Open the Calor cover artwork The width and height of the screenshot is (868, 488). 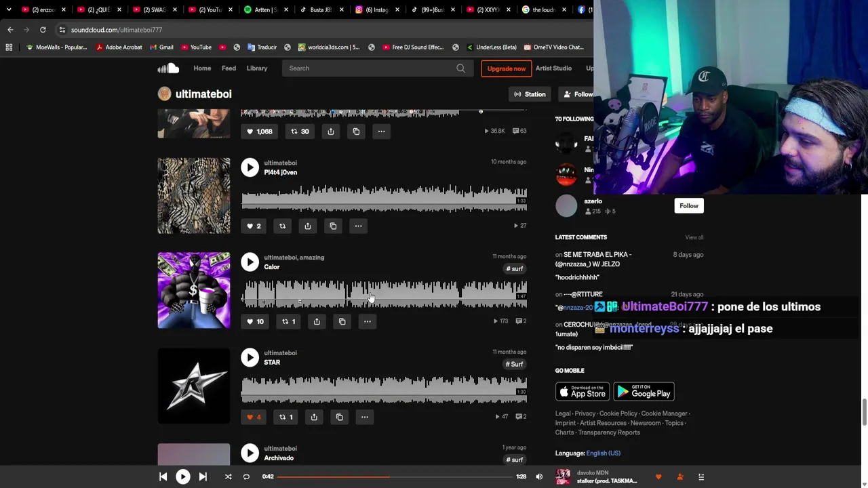pyautogui.click(x=194, y=291)
